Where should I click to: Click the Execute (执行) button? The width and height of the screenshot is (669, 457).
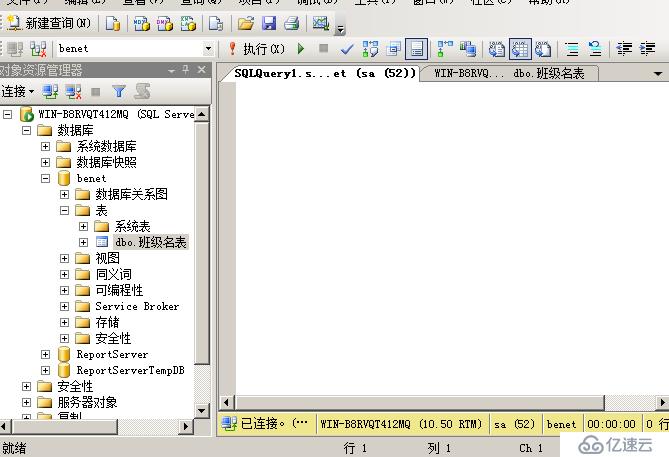coord(257,49)
